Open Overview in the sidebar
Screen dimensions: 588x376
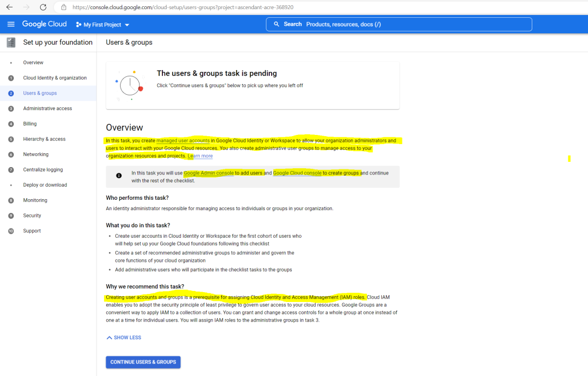point(33,63)
